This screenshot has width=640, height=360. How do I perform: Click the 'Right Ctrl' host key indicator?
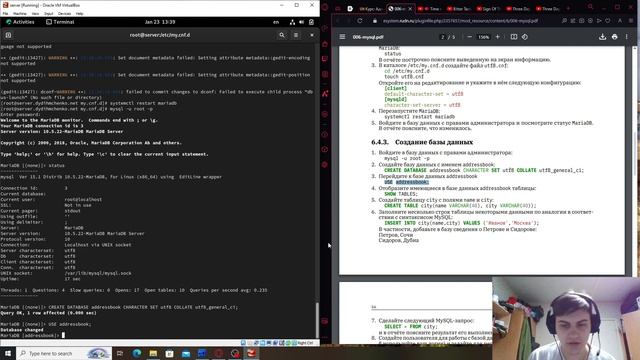(305, 343)
